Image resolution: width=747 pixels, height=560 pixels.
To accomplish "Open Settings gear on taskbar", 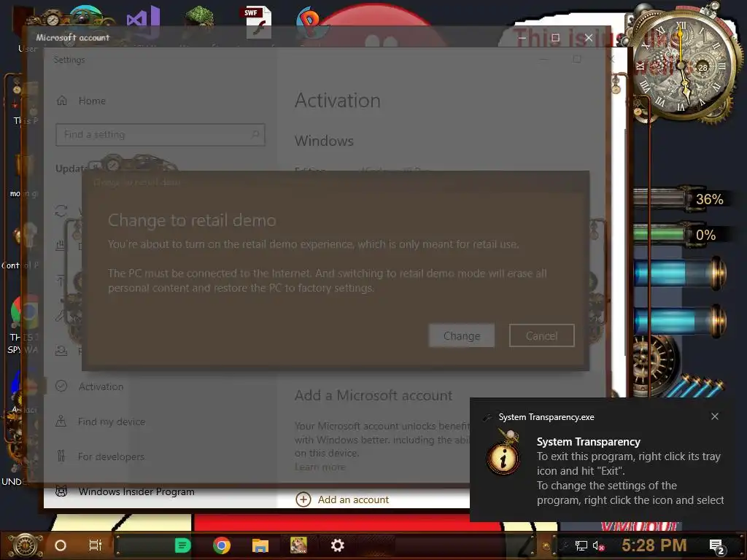I will tap(337, 545).
